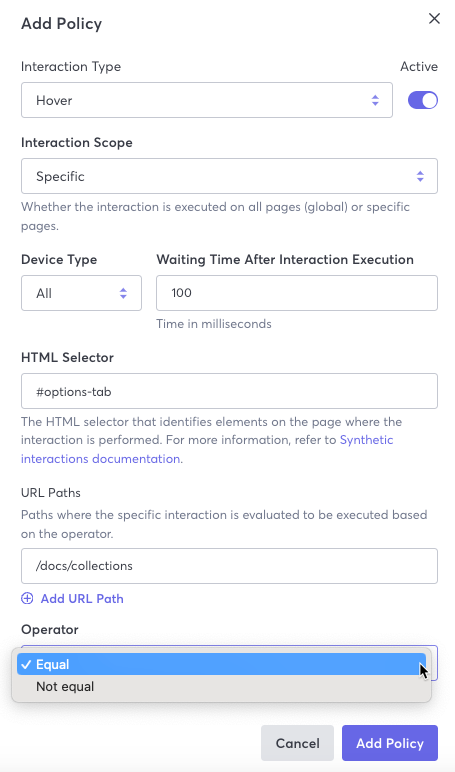455x772 pixels.
Task: Click the checkmark next to Equal
Action: tap(26, 664)
